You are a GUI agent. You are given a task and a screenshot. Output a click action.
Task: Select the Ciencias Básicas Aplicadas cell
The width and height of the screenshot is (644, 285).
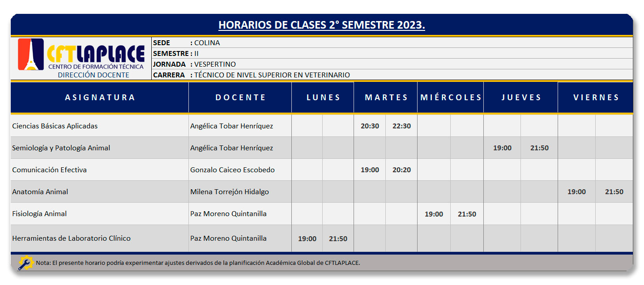(100, 126)
